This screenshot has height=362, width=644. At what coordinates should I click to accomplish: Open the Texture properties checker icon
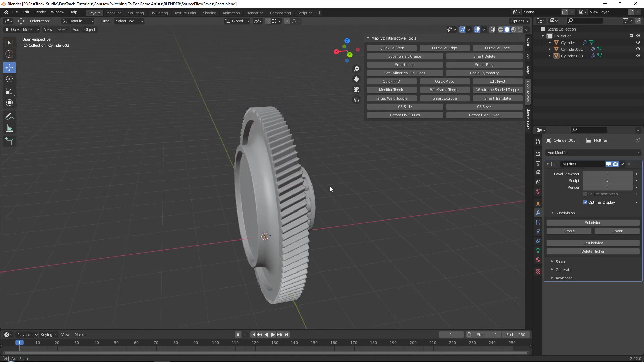[x=538, y=272]
